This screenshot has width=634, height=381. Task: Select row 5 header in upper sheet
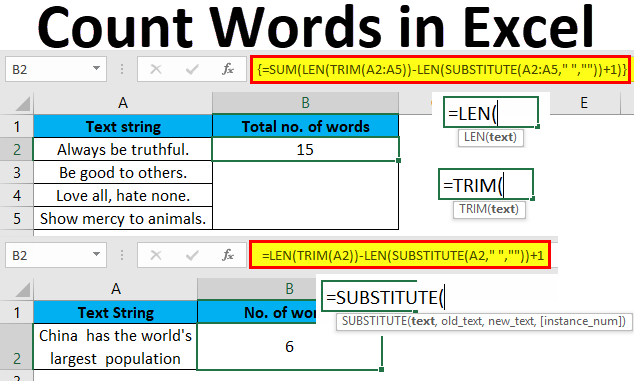coord(17,219)
